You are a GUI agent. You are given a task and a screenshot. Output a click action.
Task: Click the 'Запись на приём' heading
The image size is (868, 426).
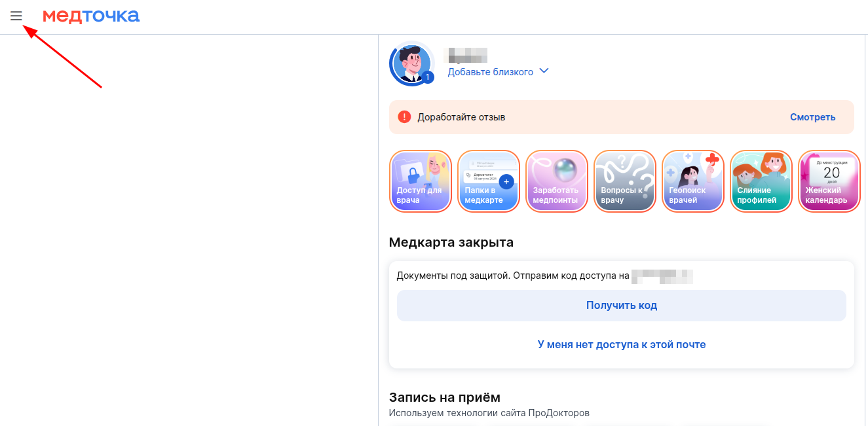(x=444, y=397)
